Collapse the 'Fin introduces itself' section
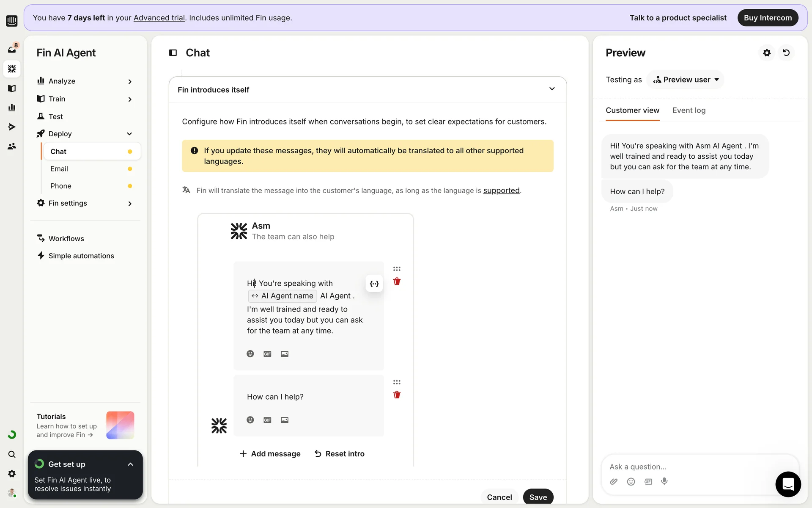This screenshot has width=812, height=508. pos(552,89)
